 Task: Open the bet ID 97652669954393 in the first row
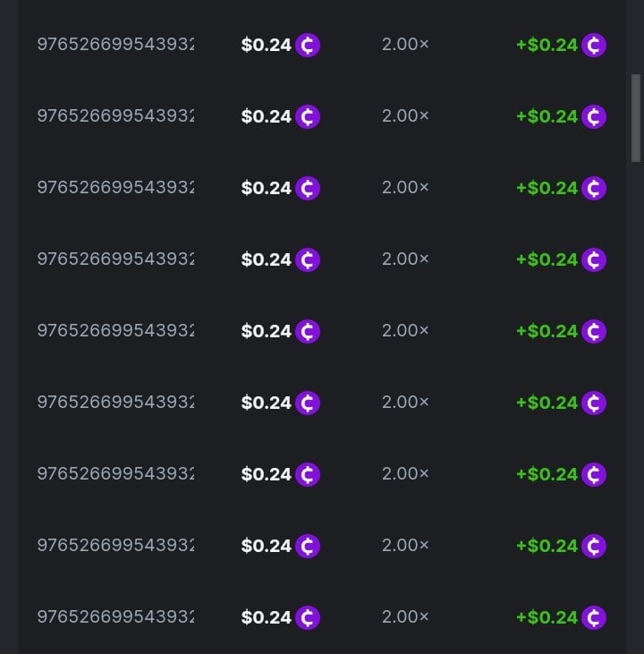[x=115, y=44]
